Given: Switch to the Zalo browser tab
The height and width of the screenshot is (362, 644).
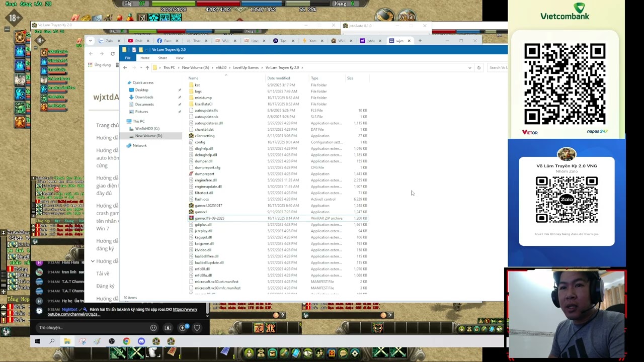Looking at the screenshot, I should (110, 41).
